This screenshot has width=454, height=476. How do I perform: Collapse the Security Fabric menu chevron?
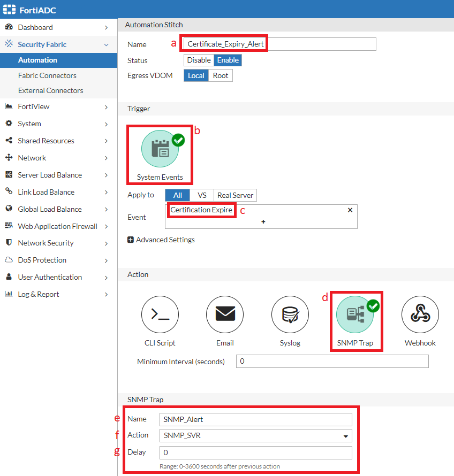coord(106,45)
